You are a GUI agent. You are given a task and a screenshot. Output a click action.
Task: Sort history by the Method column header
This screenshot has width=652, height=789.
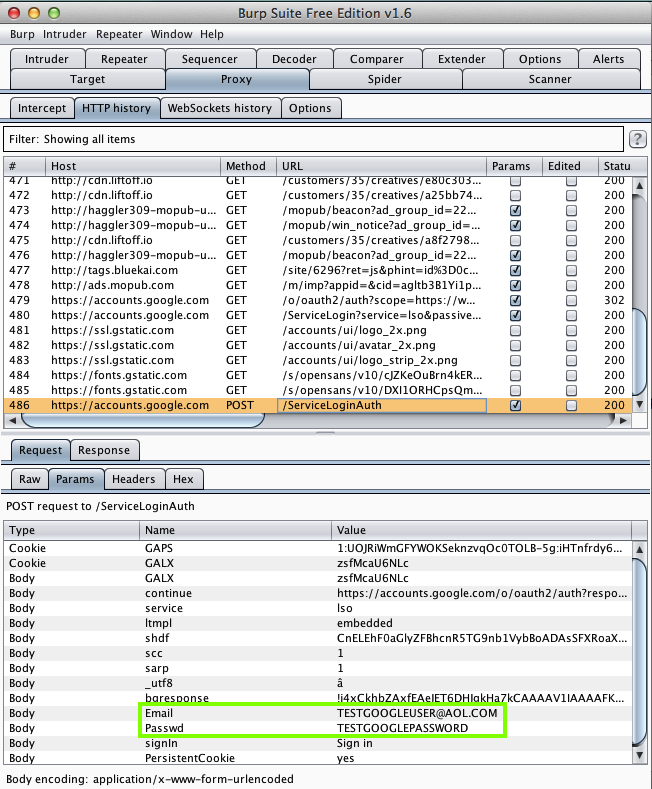click(x=246, y=166)
